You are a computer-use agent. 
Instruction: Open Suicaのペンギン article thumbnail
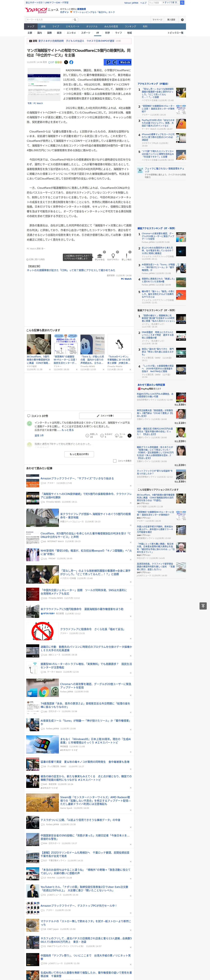(x=119, y=345)
